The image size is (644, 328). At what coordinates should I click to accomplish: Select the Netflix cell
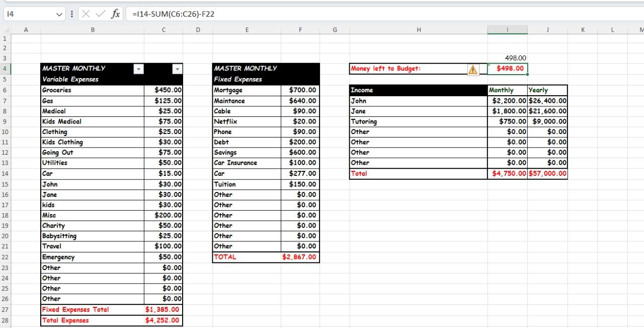(247, 121)
